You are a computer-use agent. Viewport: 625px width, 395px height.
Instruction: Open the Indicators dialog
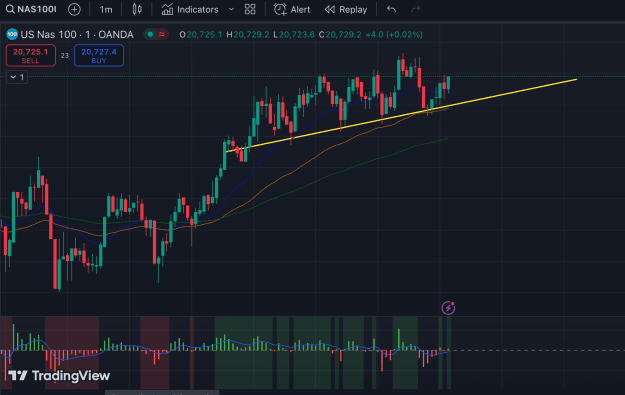point(190,10)
